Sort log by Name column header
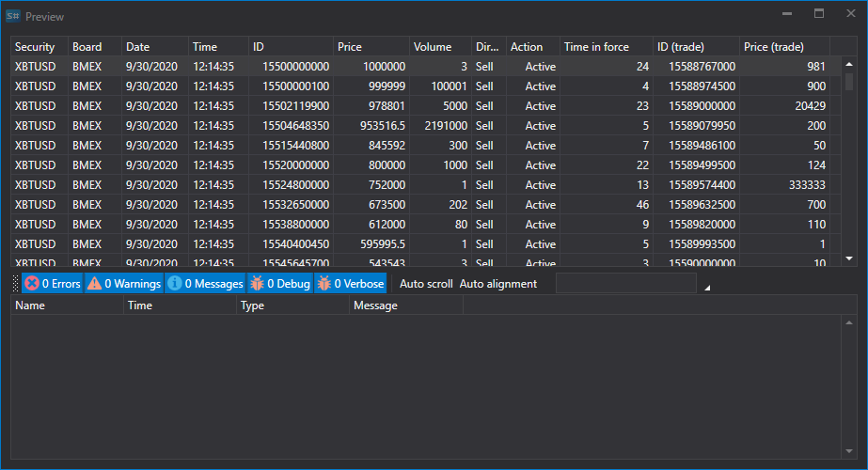The width and height of the screenshot is (868, 470). 67,305
